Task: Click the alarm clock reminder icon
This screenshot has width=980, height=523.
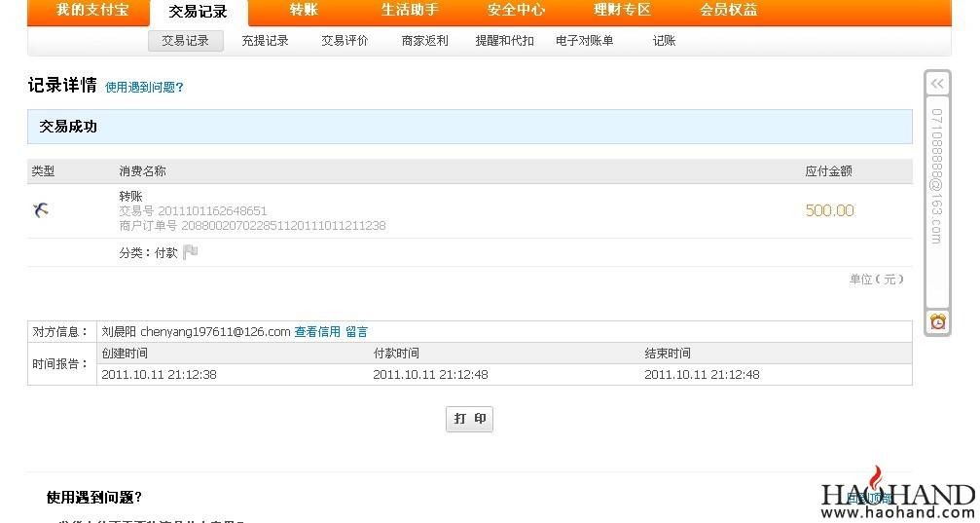Action: point(937,321)
